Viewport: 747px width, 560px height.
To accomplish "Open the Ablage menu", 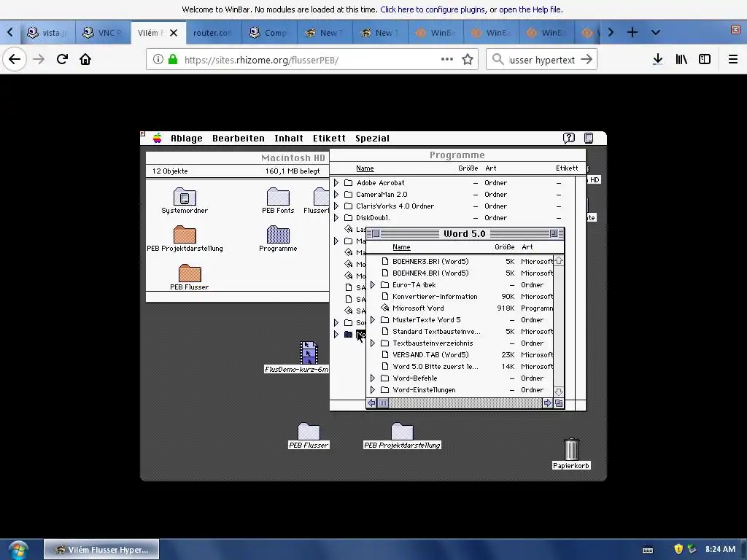I will [x=186, y=138].
